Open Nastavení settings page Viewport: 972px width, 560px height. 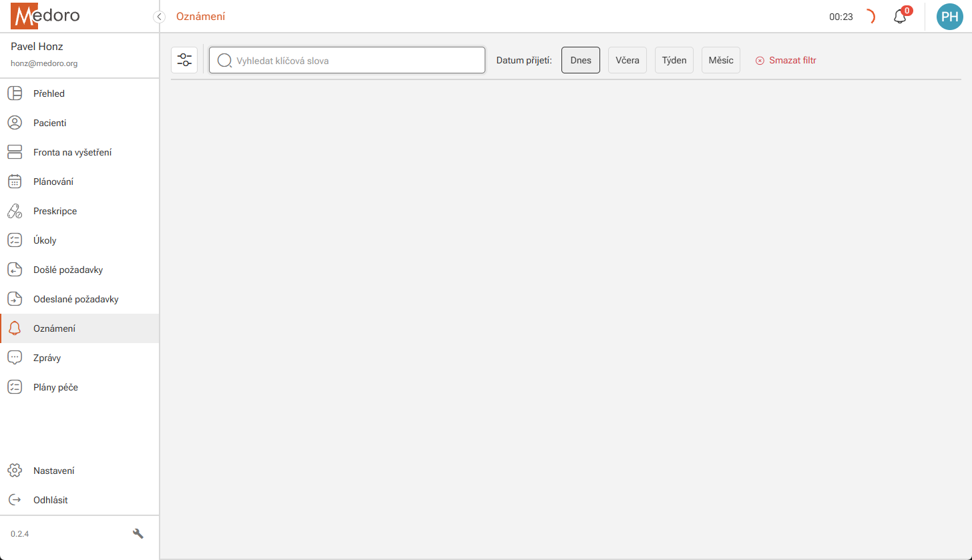(x=53, y=471)
